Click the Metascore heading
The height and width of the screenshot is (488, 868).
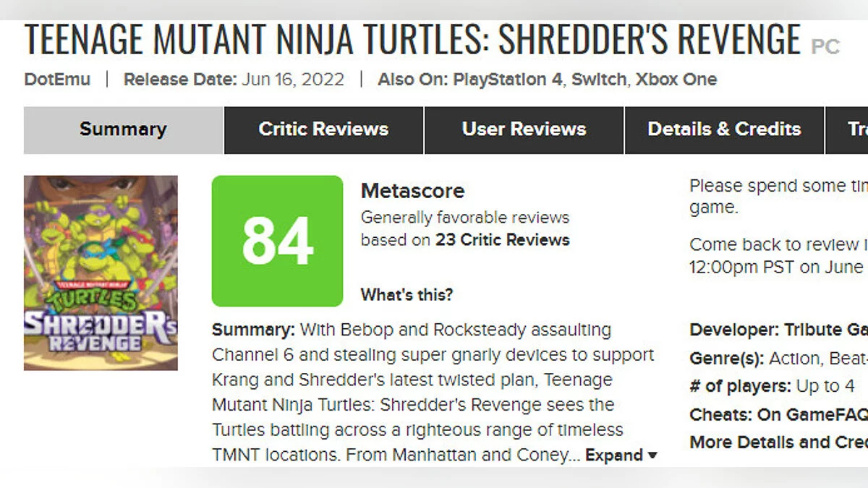coord(412,191)
